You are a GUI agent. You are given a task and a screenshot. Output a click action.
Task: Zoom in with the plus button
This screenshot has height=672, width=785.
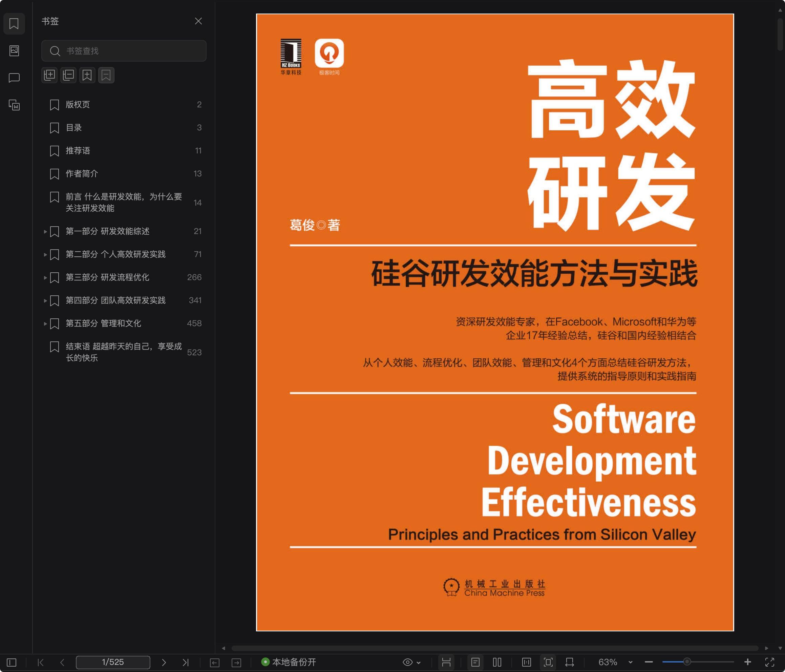click(x=747, y=662)
